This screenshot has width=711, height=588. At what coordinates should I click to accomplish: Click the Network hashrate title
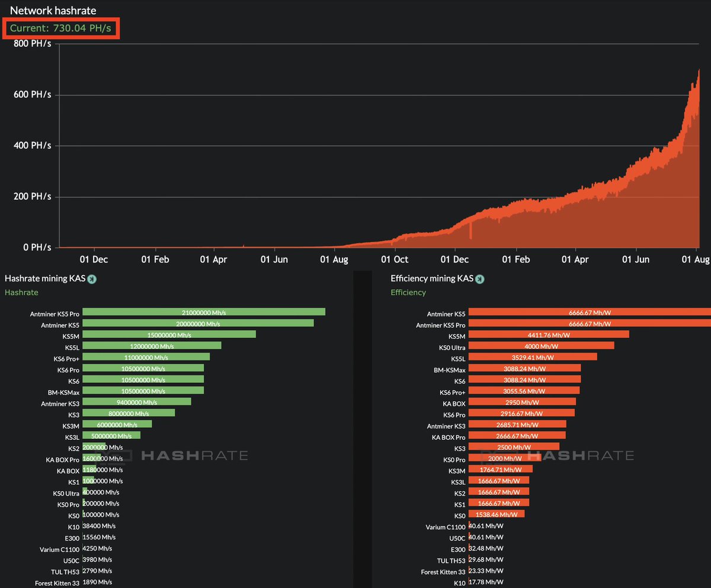[53, 10]
